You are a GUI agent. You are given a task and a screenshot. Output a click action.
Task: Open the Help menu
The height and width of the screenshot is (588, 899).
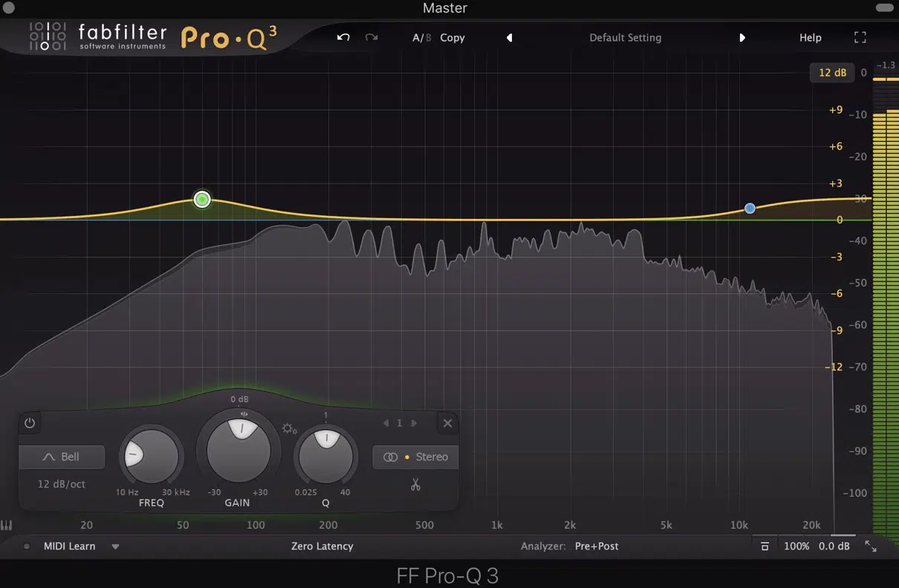pos(810,37)
